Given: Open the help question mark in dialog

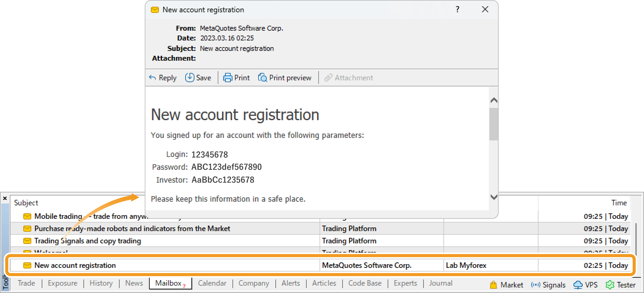Looking at the screenshot, I should (458, 9).
